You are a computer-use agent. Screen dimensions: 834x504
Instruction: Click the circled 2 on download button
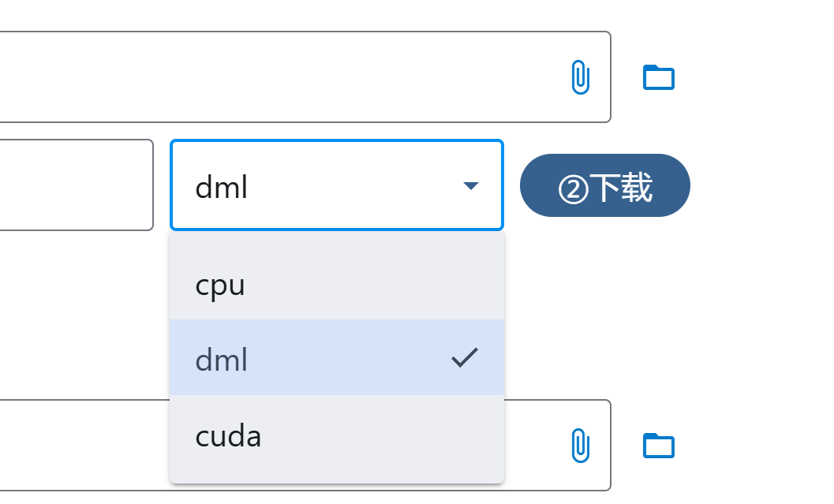tap(574, 189)
